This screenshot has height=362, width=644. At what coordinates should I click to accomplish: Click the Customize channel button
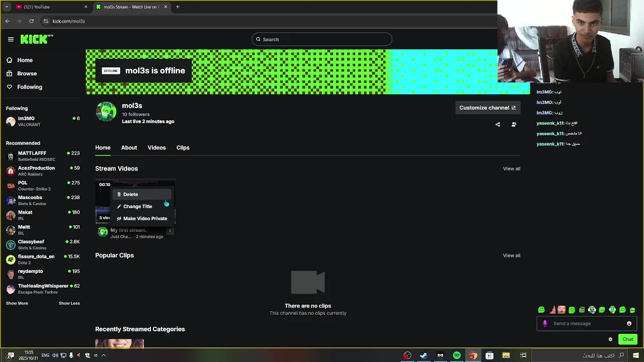(488, 108)
